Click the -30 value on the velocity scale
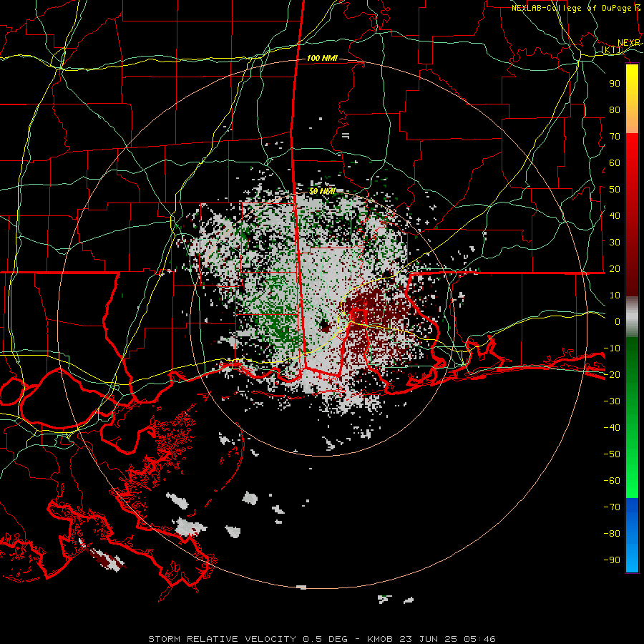644x644 pixels. 612,401
